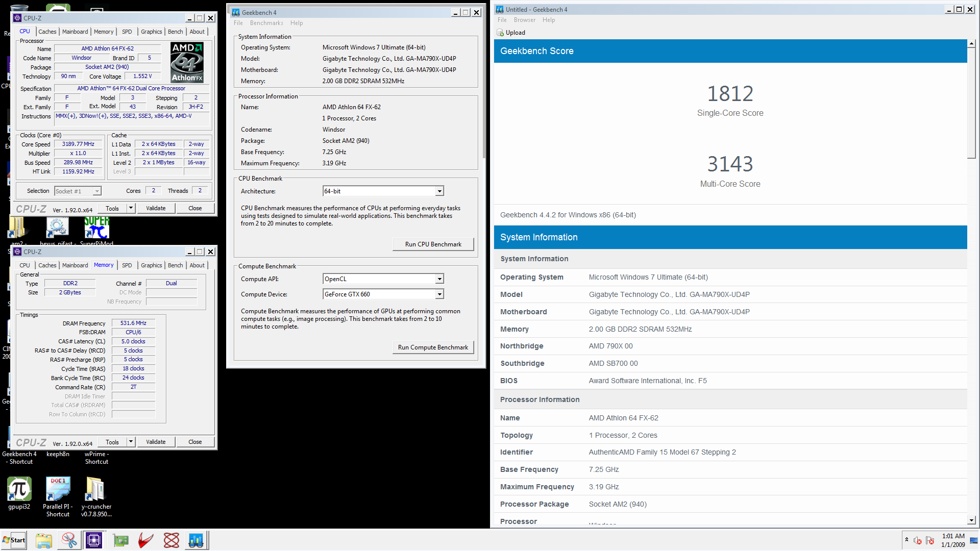Screen dimensions: 980x551
Task: Click Validate in CPU-Z processor window
Action: pyautogui.click(x=156, y=208)
